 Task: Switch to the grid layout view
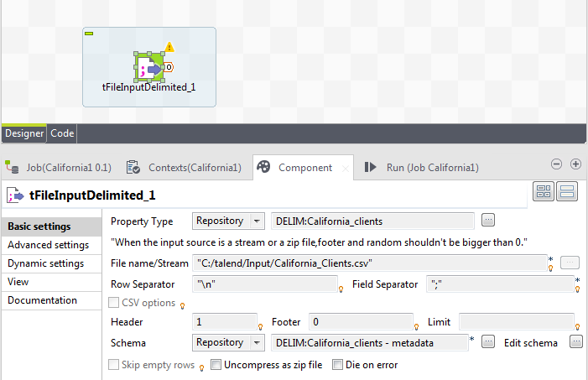pyautogui.click(x=544, y=191)
